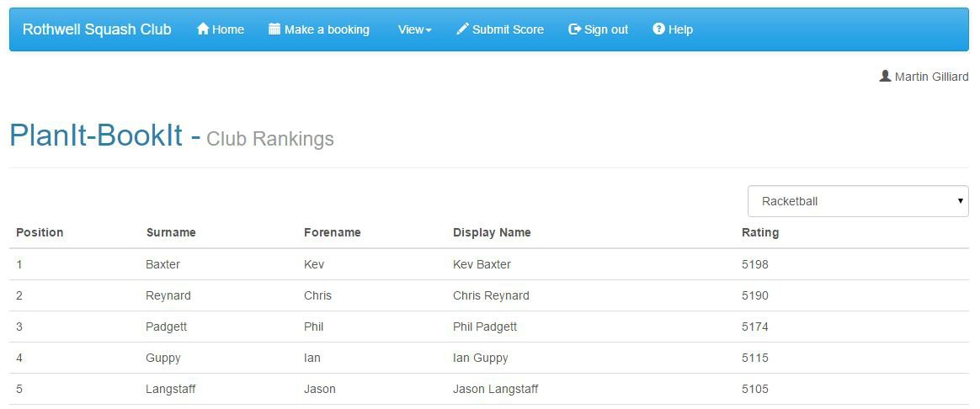Click the question mark help icon

pos(658,29)
